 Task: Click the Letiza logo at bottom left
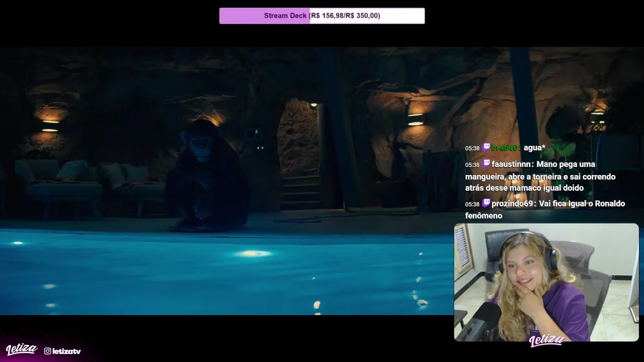pyautogui.click(x=22, y=349)
